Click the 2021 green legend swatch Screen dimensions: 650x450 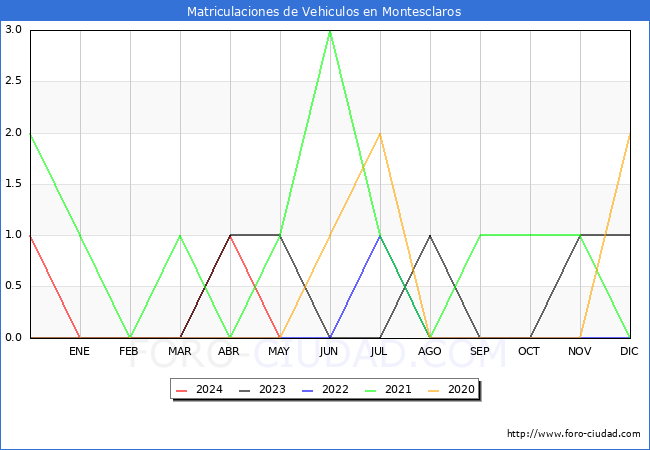click(371, 390)
